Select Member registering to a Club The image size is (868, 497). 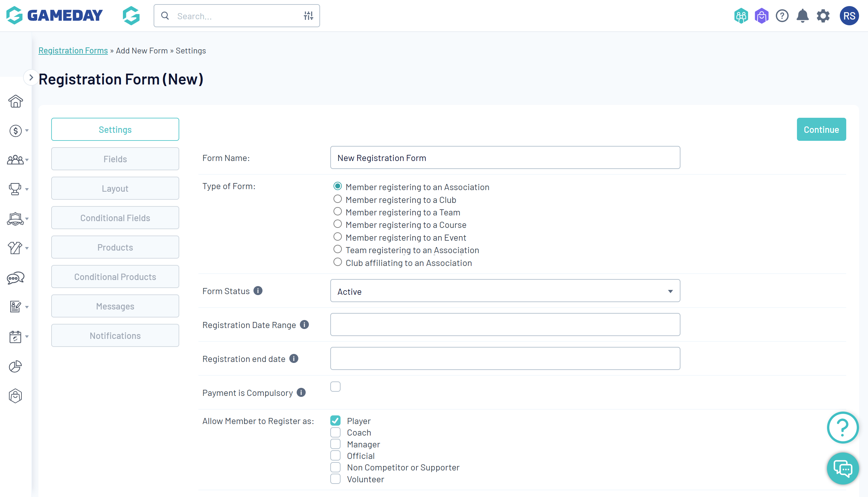[x=338, y=199]
